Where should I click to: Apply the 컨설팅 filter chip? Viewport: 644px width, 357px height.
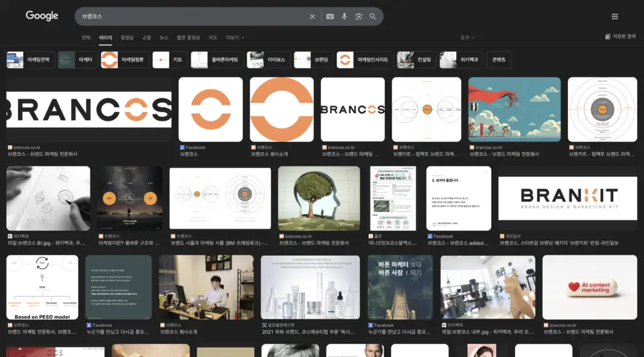tap(416, 60)
